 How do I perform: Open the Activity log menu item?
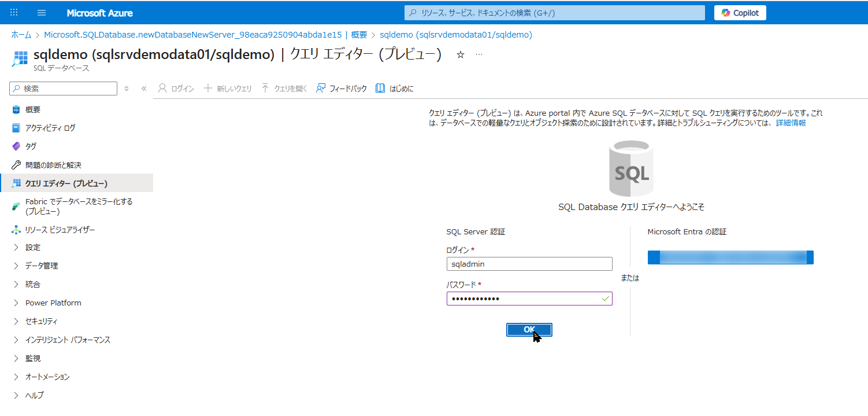(x=50, y=128)
